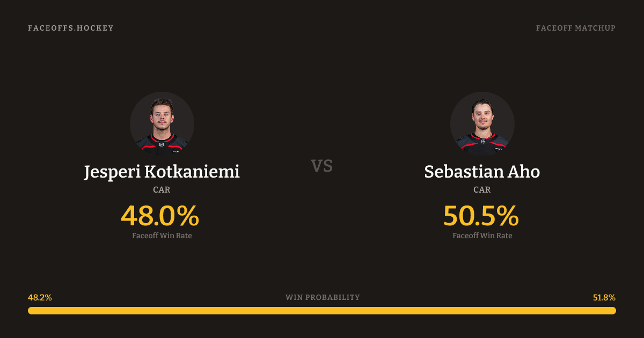
Task: Open Jesperi Kotkaniemi's headshot photo
Action: coord(162,121)
